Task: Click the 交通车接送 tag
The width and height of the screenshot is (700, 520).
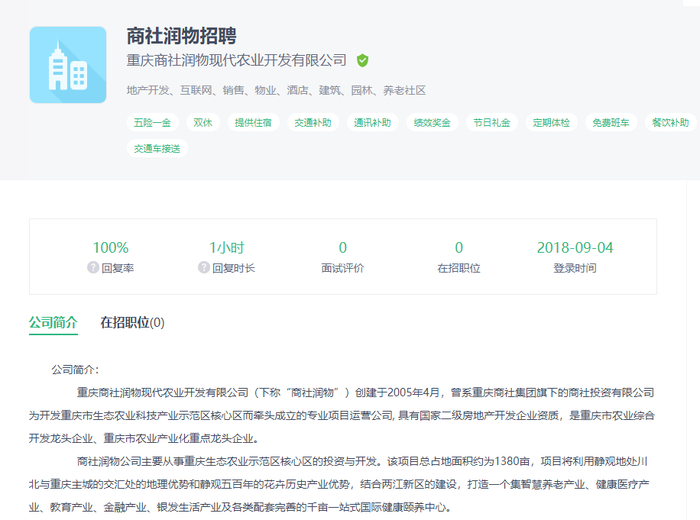Action: tap(157, 149)
